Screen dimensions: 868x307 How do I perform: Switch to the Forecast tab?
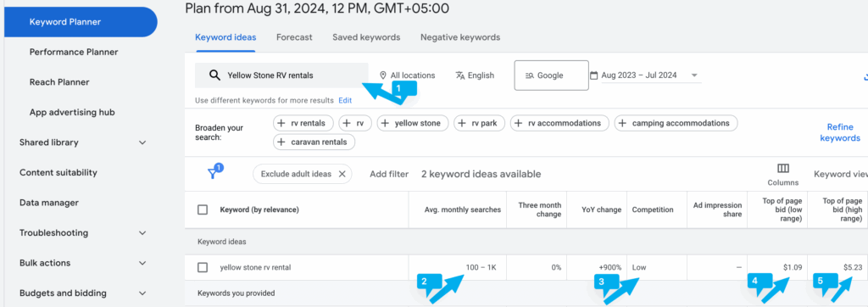click(294, 37)
